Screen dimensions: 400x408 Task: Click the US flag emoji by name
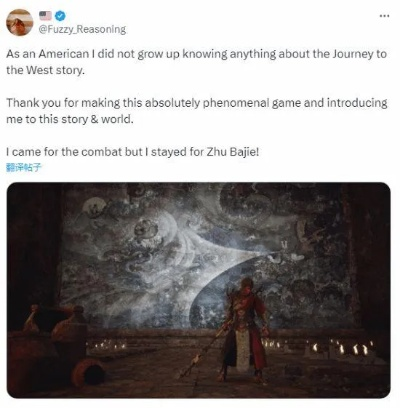point(45,15)
